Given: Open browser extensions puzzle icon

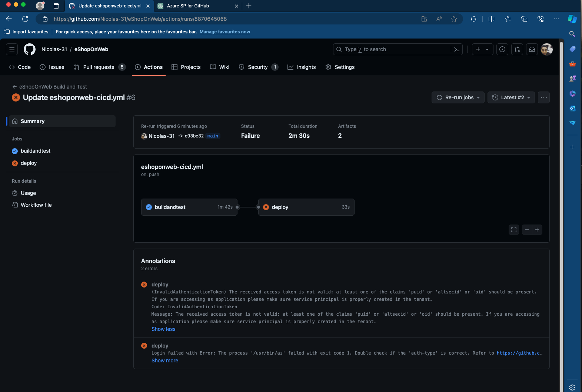Looking at the screenshot, I should 473,19.
